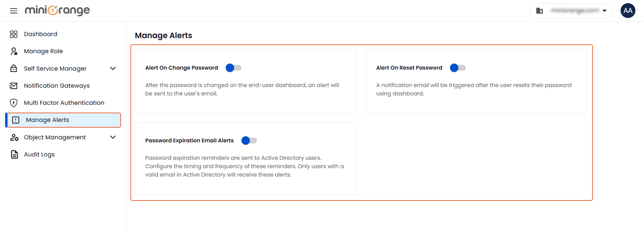Click the Object Management user-gear icon
This screenshot has width=644, height=233.
pyautogui.click(x=14, y=137)
